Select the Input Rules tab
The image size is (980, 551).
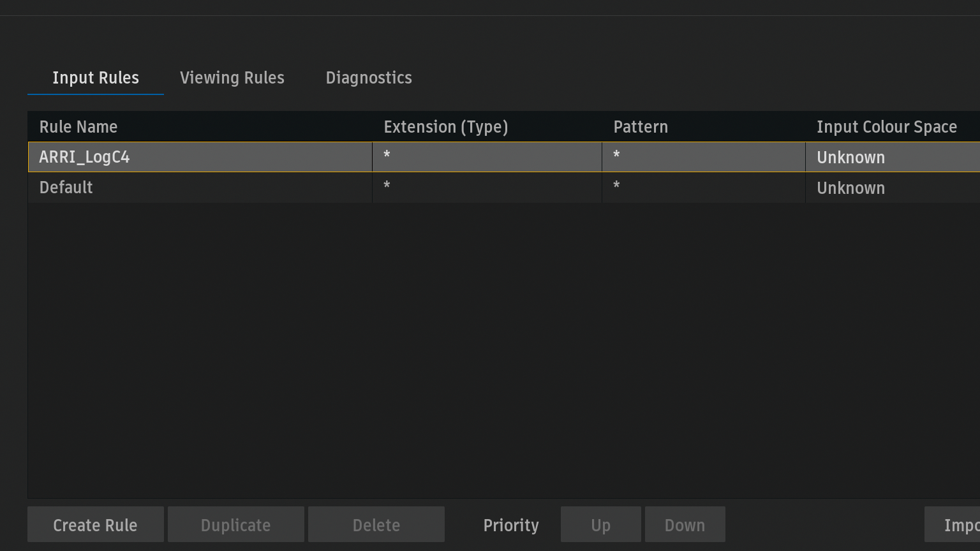96,78
